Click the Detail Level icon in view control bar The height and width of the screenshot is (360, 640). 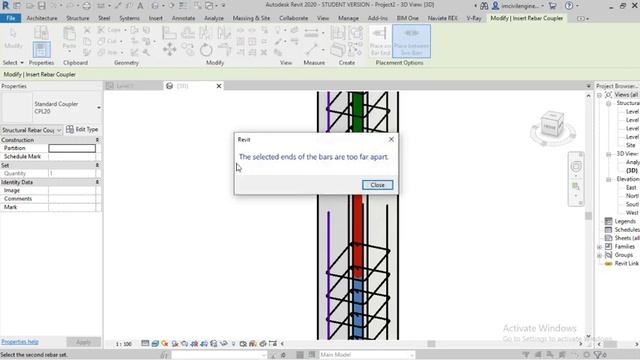145,344
